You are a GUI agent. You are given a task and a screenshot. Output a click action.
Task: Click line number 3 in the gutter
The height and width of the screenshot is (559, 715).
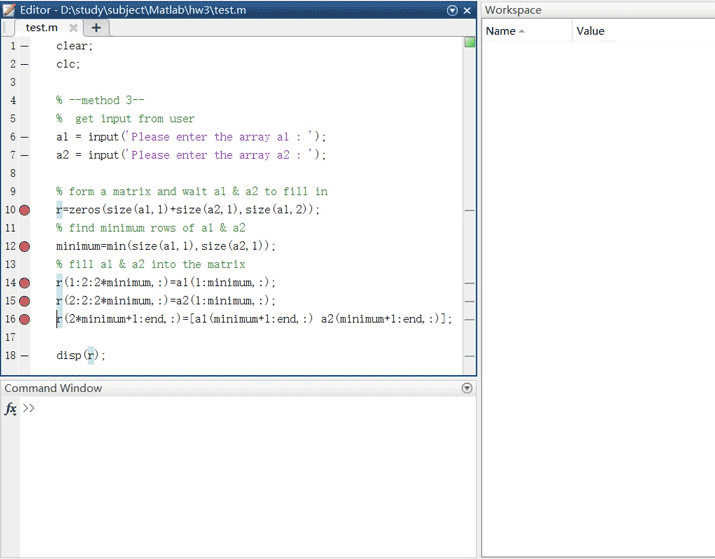(13, 82)
